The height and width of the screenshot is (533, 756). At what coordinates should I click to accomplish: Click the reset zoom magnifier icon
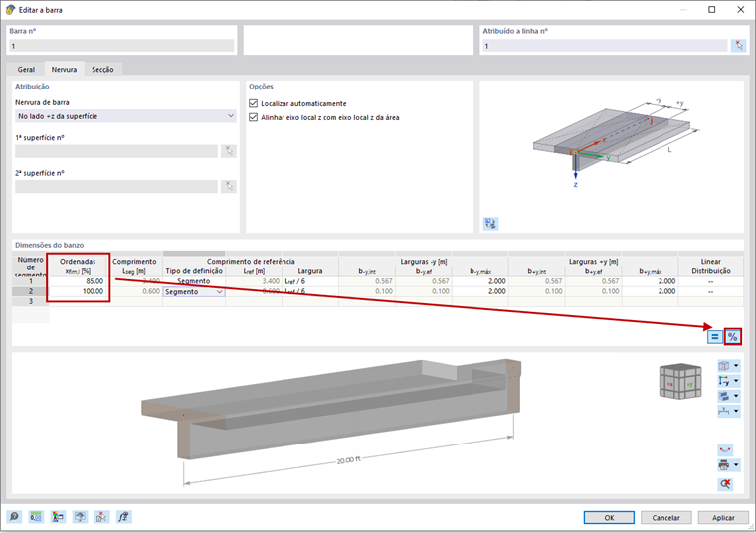[725, 483]
